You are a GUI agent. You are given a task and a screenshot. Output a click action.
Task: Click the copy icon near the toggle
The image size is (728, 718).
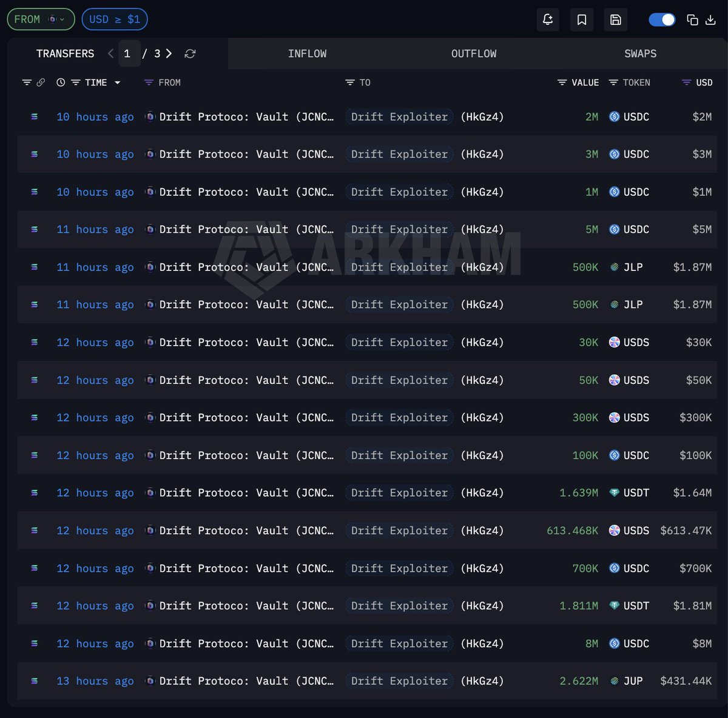pyautogui.click(x=692, y=20)
